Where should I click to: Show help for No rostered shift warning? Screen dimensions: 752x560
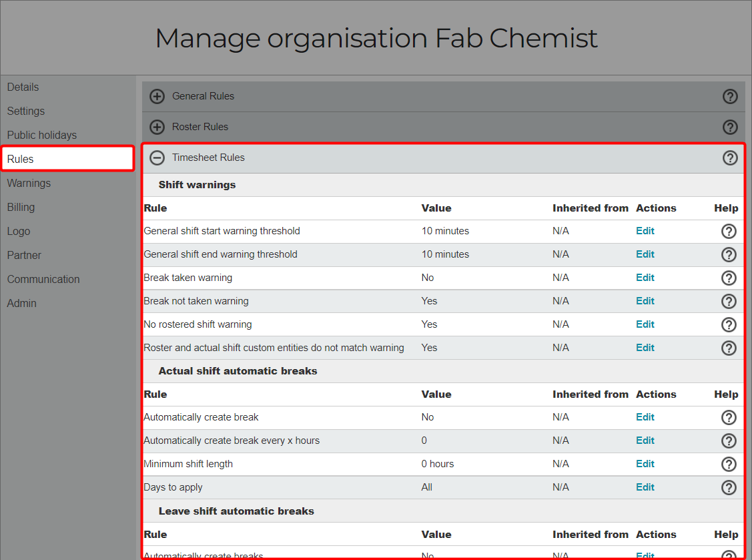click(x=729, y=324)
